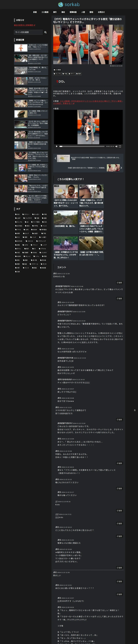This screenshot has width=138, height=644.
Task: Seek on the video progress bar
Action: (x=82, y=146)
